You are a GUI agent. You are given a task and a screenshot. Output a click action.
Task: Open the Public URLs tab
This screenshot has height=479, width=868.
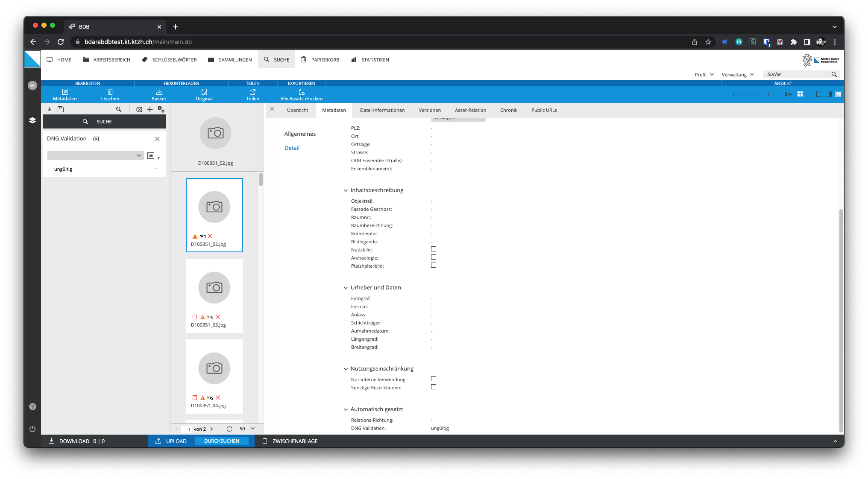pyautogui.click(x=544, y=110)
